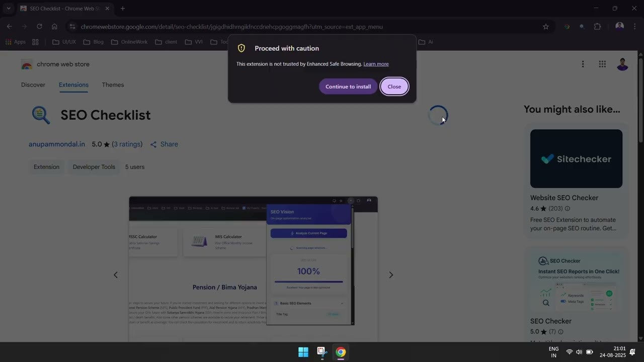Viewport: 644px width, 362px height.
Task: Click the Google apps grid icon
Action: 602,64
